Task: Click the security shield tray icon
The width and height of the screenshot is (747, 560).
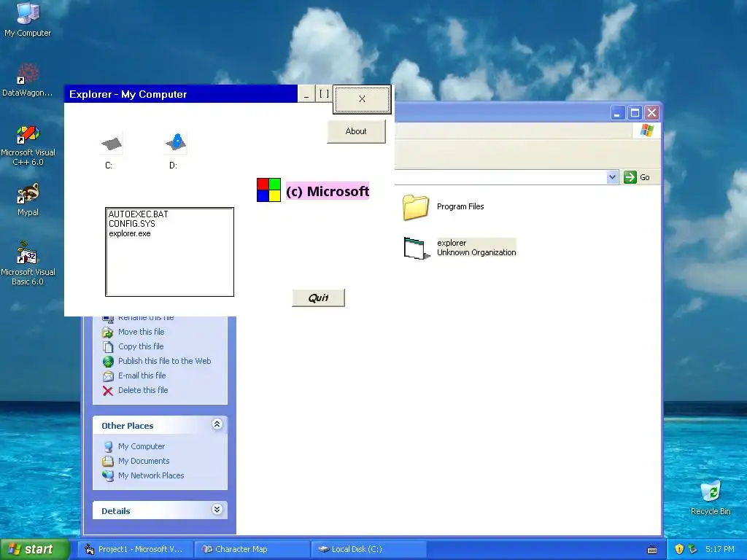Action: (x=679, y=549)
